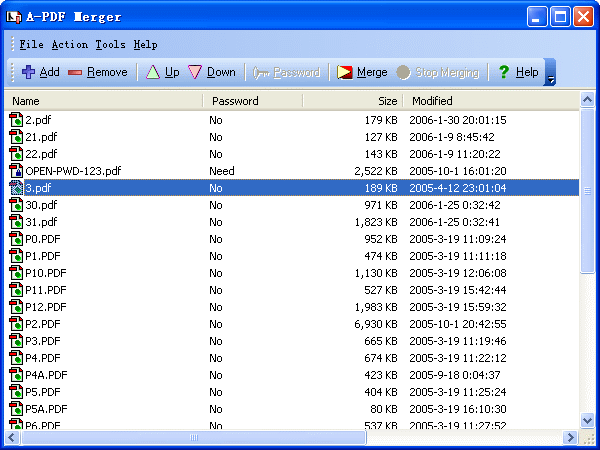Select the file name P10.PDF
Viewport: 600px width, 450px height.
click(x=46, y=273)
